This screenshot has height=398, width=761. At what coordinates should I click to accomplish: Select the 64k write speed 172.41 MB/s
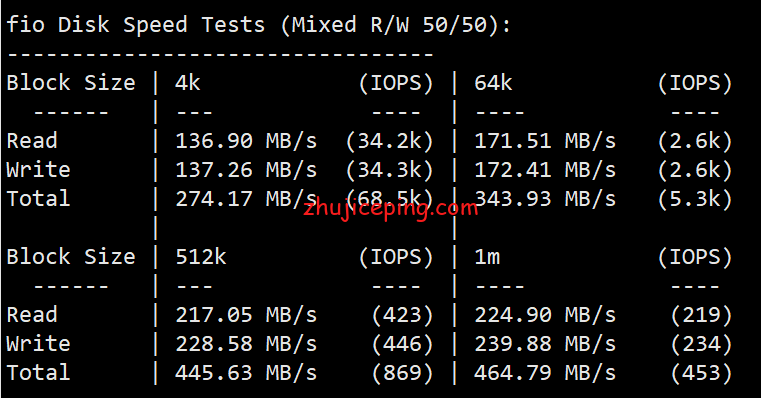click(545, 170)
